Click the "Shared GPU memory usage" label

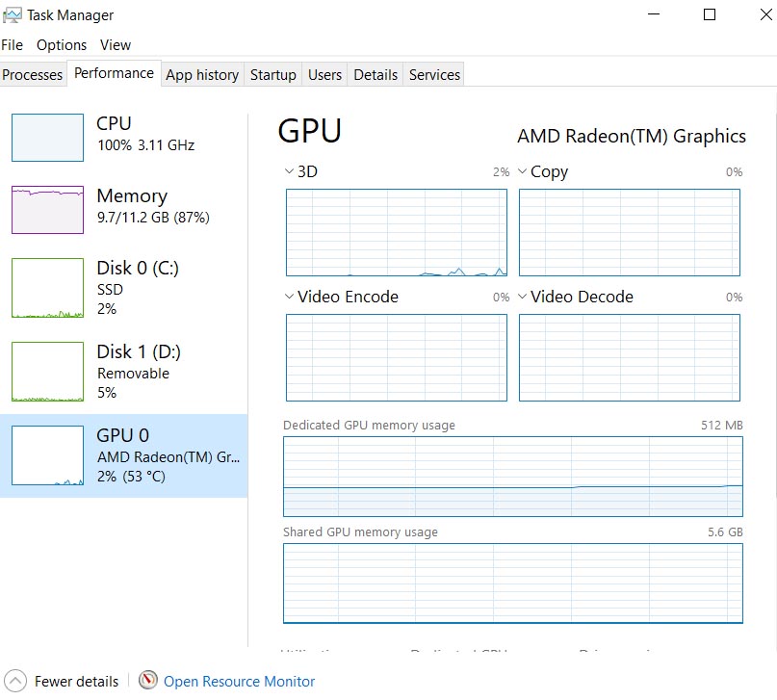[x=361, y=532]
